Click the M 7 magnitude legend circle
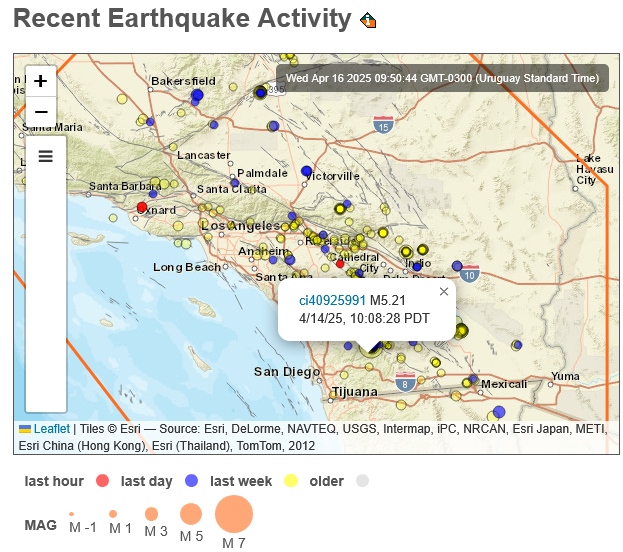Viewport: 623px width, 552px height. (x=234, y=513)
